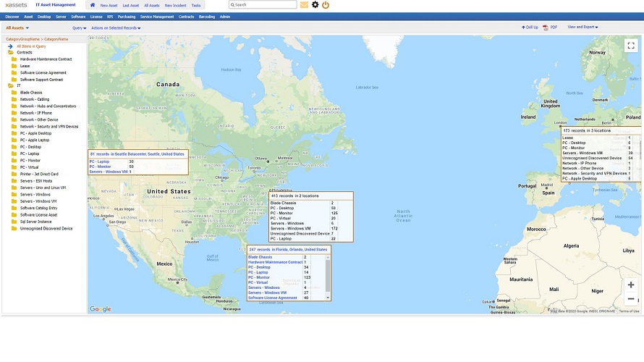The width and height of the screenshot is (644, 362).
Task: Toggle the map fullscreen icon
Action: [631, 45]
